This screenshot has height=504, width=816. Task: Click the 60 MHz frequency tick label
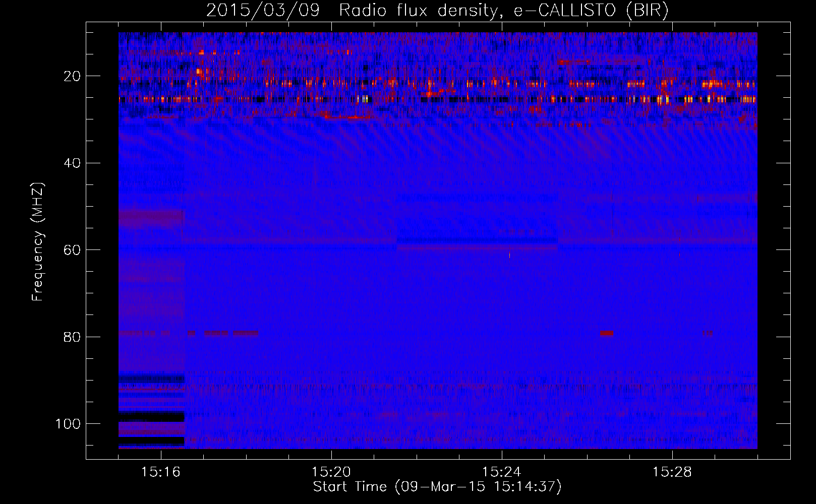(73, 250)
